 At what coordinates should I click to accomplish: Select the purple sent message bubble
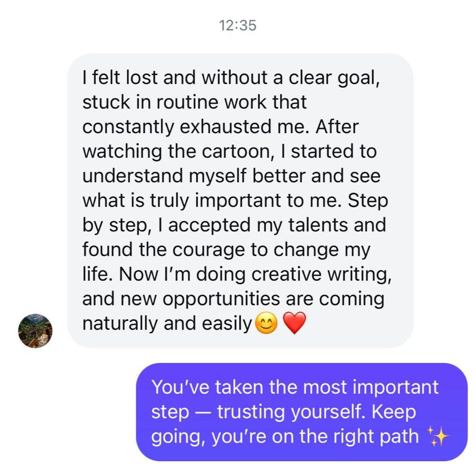301,412
